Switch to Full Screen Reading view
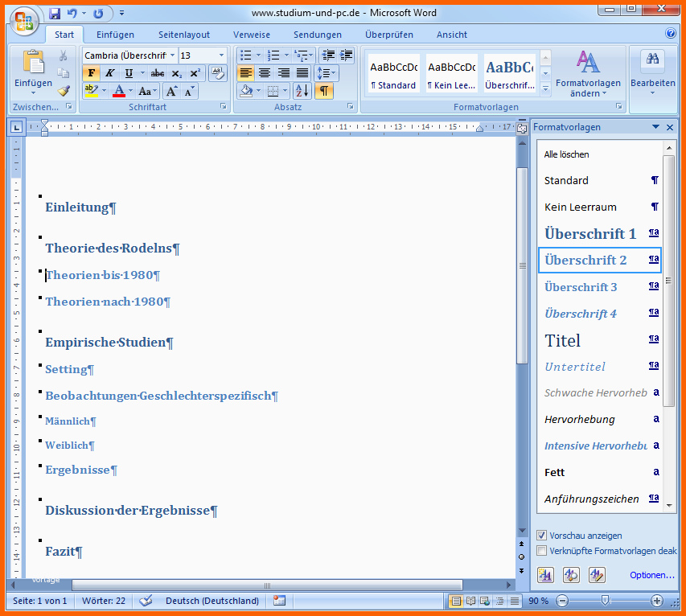 point(470,602)
